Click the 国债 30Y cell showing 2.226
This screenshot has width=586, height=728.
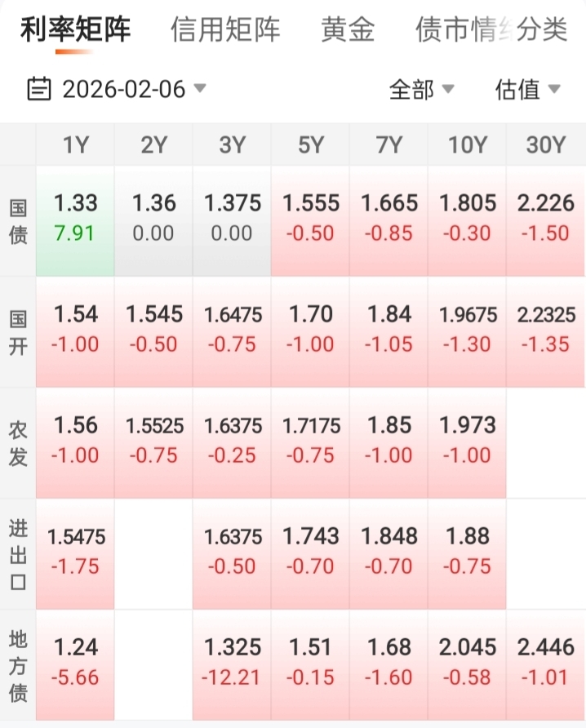click(x=545, y=219)
